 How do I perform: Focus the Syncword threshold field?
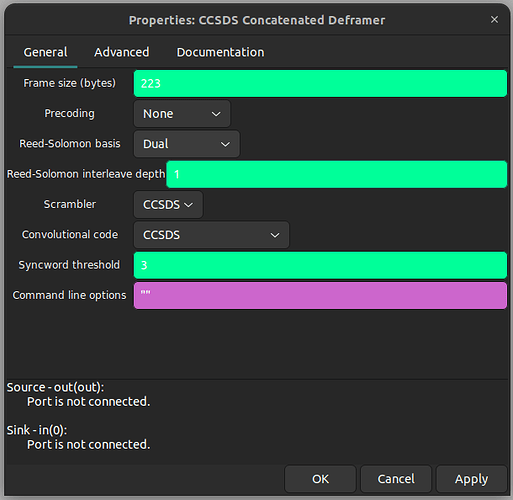(320, 265)
